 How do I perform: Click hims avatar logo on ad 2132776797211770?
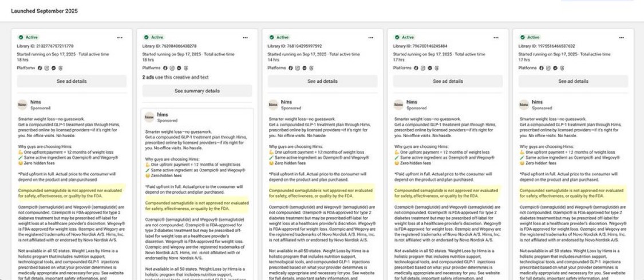pos(22,105)
